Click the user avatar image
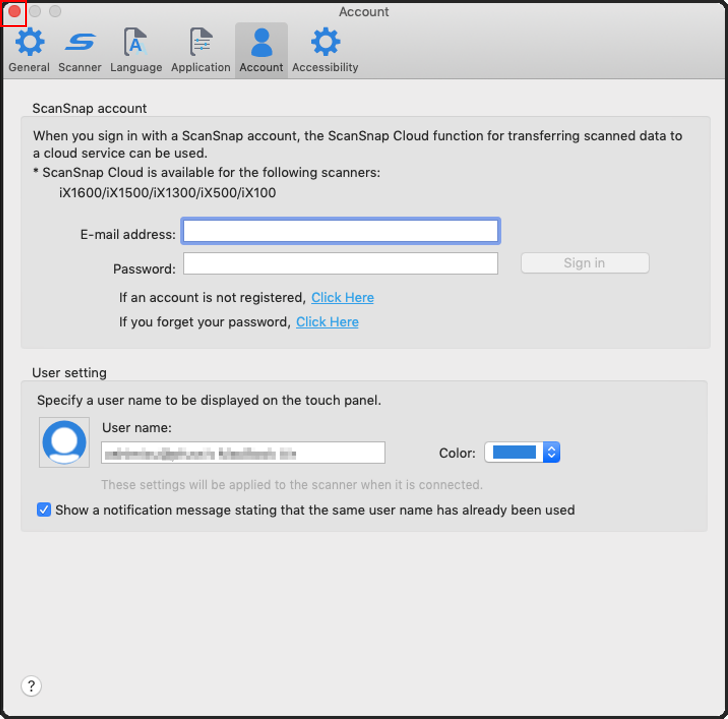Image resolution: width=728 pixels, height=719 pixels. [x=64, y=442]
